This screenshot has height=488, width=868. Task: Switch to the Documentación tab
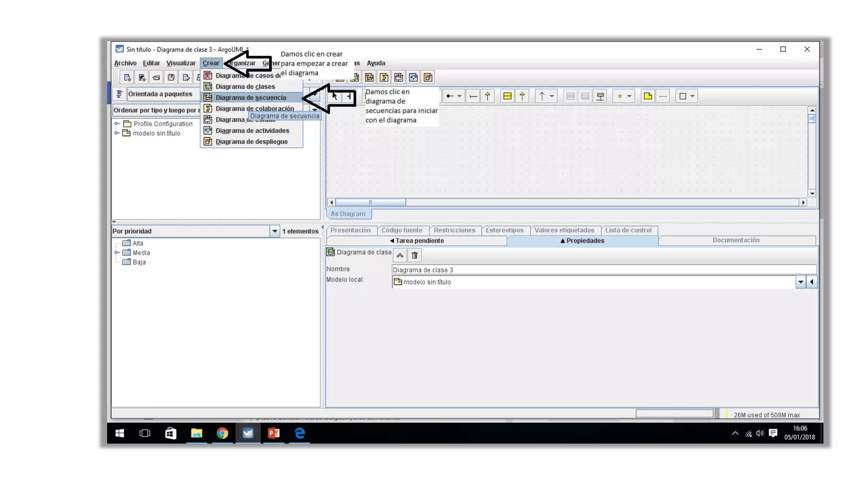(736, 240)
